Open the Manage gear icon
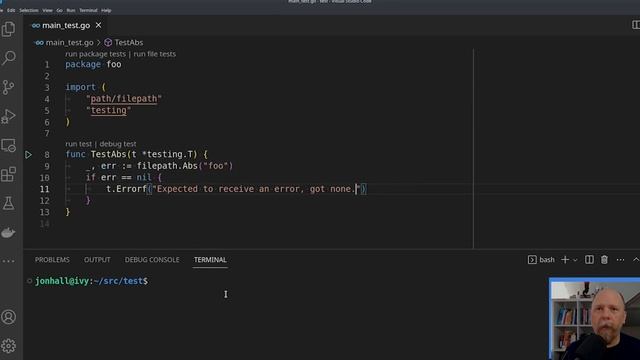Viewport: 640px width, 360px height. [8, 346]
